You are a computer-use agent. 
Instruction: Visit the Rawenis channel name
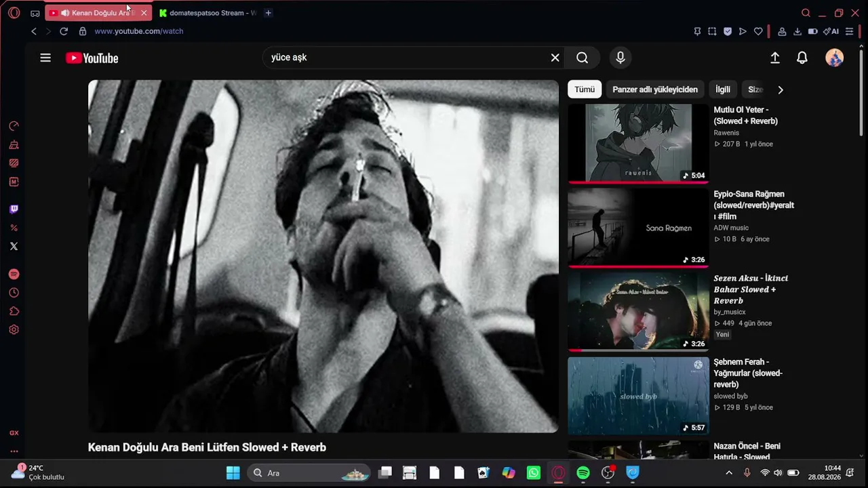click(726, 133)
